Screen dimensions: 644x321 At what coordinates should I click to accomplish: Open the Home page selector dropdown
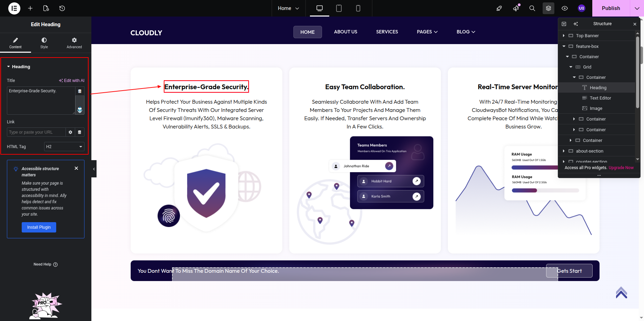click(289, 8)
